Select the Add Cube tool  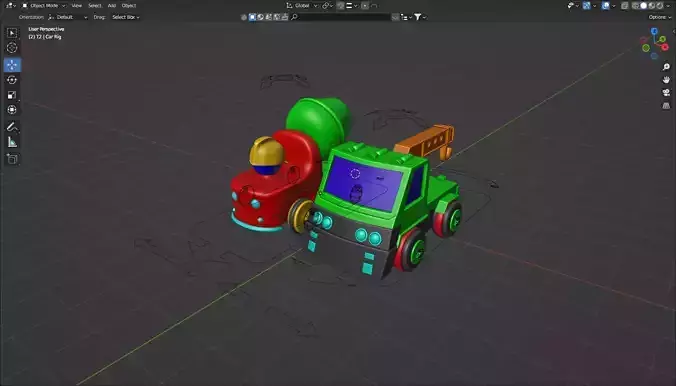12,159
